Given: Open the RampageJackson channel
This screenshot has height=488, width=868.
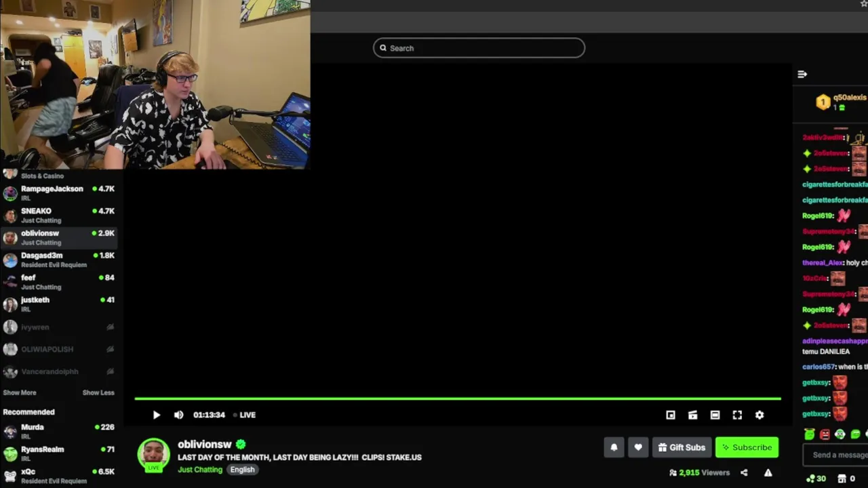Looking at the screenshot, I should pyautogui.click(x=58, y=193).
